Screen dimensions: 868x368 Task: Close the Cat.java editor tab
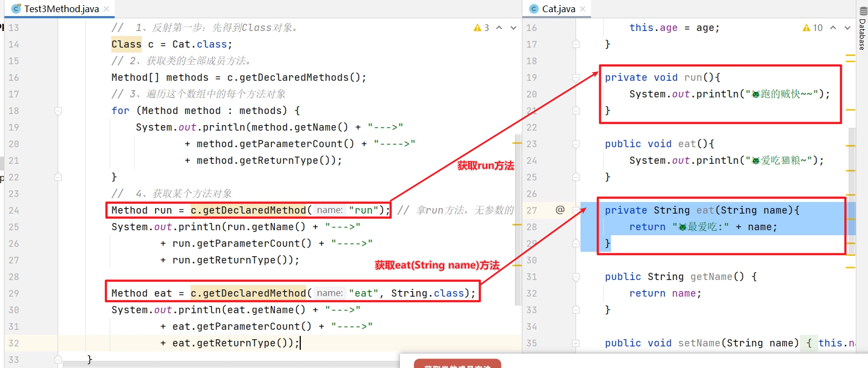coord(583,9)
